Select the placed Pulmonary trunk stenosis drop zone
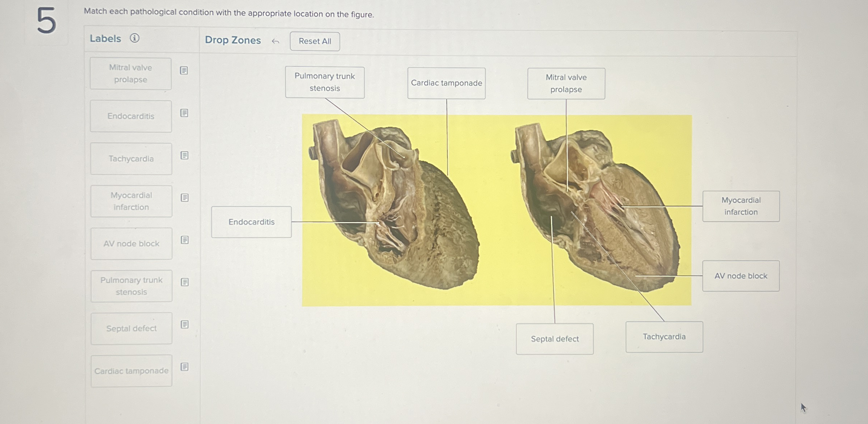This screenshot has height=424, width=868. tap(325, 82)
